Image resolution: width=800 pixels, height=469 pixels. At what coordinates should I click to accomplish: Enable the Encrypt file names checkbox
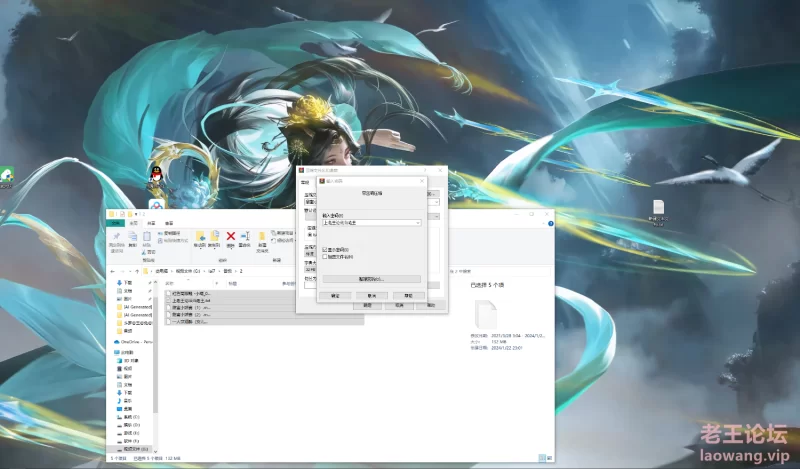click(x=325, y=257)
